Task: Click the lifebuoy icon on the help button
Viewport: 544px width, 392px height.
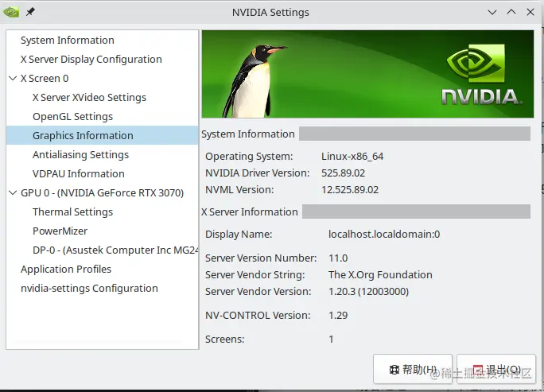Action: (x=394, y=370)
